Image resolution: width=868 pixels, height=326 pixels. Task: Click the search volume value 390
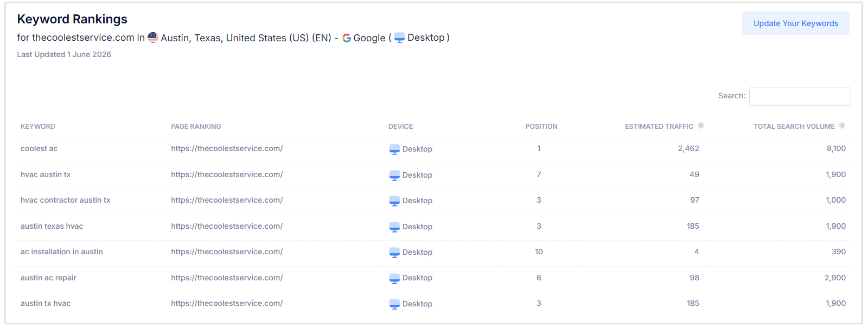point(839,252)
